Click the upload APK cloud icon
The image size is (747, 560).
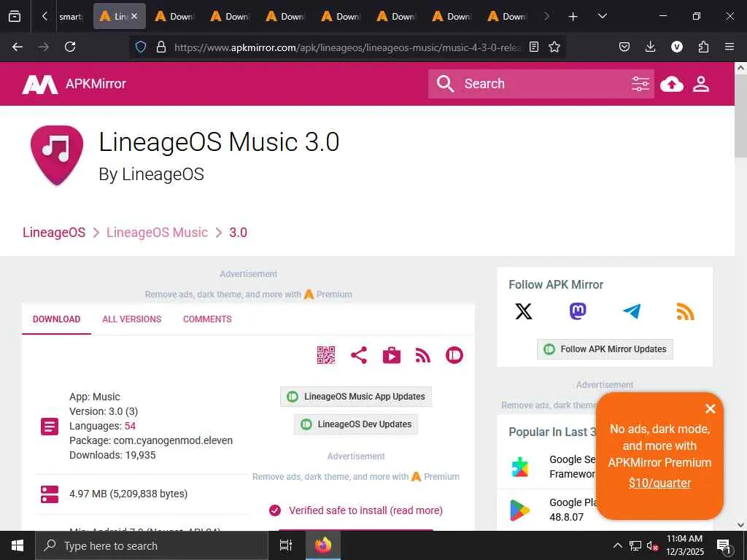click(x=672, y=85)
